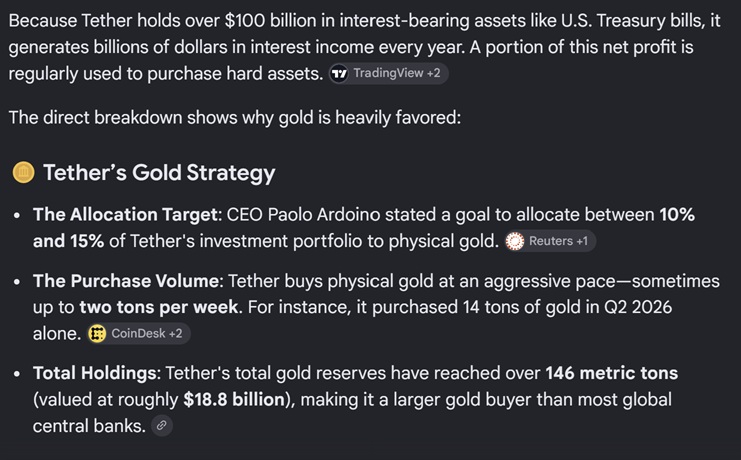Click the TradingView logo icon in citation
The image size is (741, 460).
[339, 74]
